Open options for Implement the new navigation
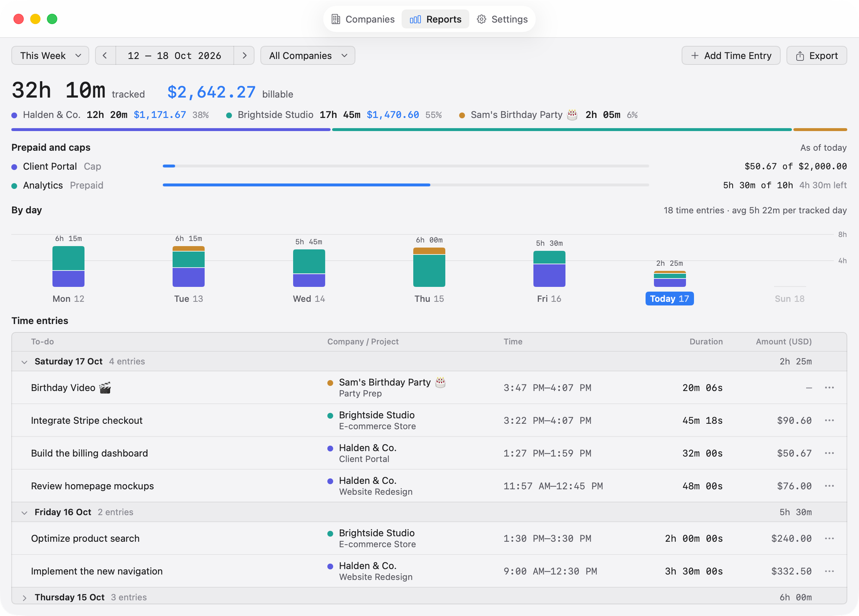This screenshot has width=859, height=616. click(x=829, y=571)
